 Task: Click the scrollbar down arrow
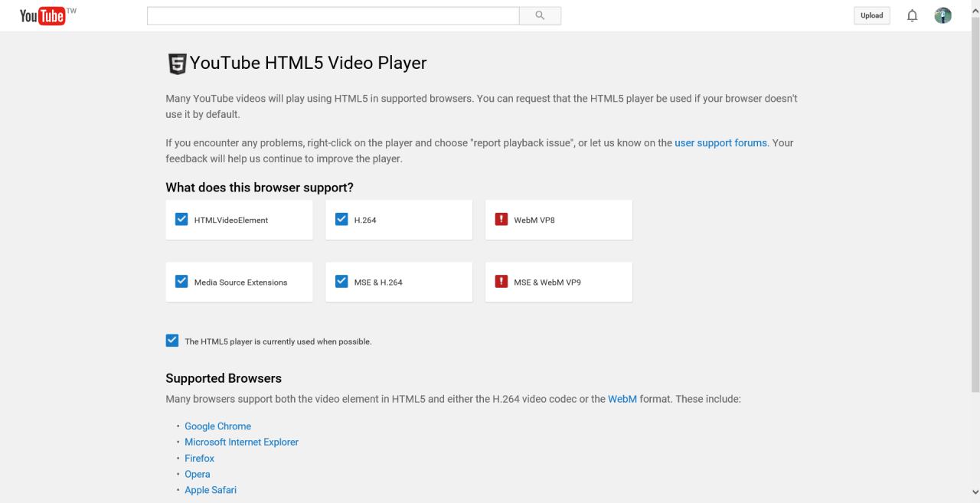pyautogui.click(x=975, y=492)
